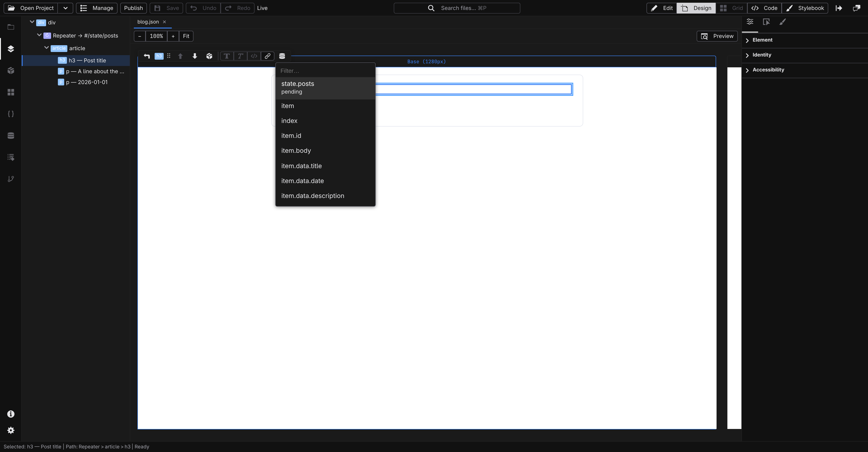868x452 pixels.
Task: Grab the drag handle dots in toolbar
Action: pos(169,56)
